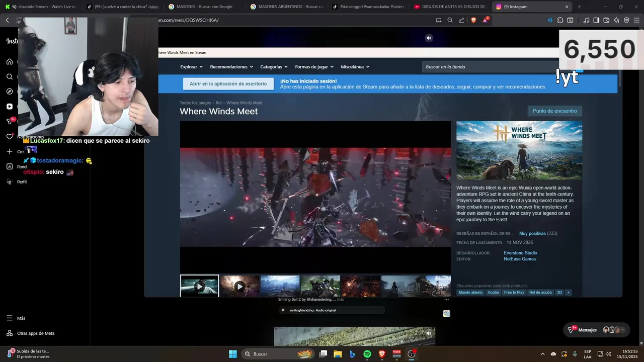This screenshot has height=362, width=644.
Task: Open the browser main hamburger menu
Action: [636, 20]
